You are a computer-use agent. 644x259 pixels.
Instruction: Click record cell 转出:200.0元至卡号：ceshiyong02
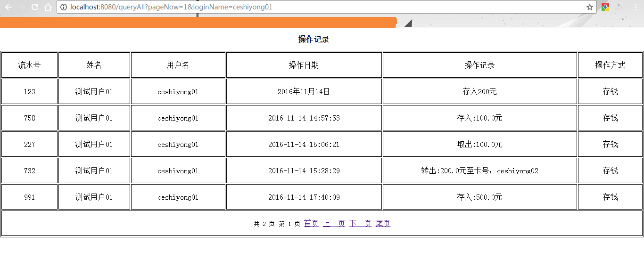click(x=480, y=170)
